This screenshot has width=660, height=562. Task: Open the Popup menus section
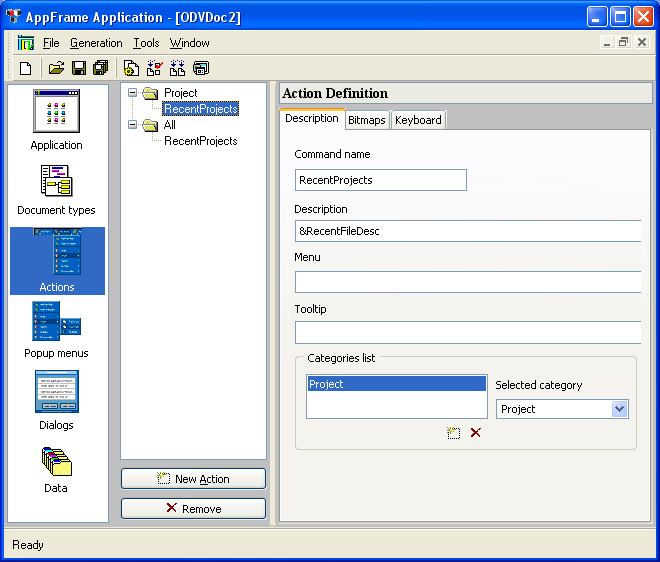(x=56, y=330)
